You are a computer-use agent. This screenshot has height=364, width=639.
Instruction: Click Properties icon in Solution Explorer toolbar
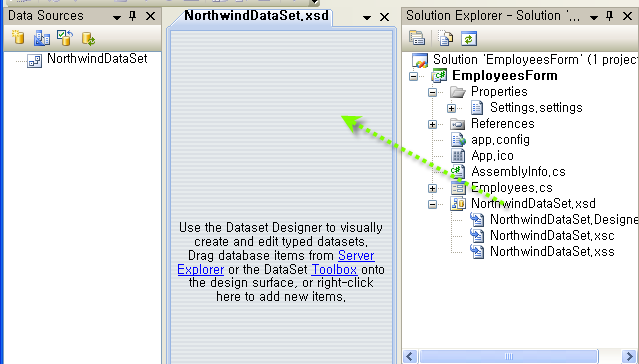click(416, 38)
